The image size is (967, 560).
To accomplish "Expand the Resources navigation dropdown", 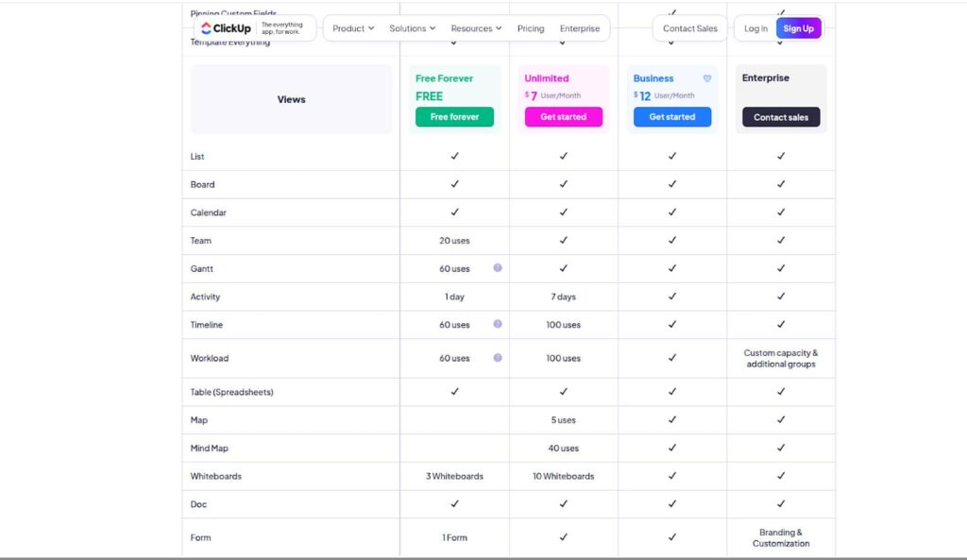I will (476, 28).
